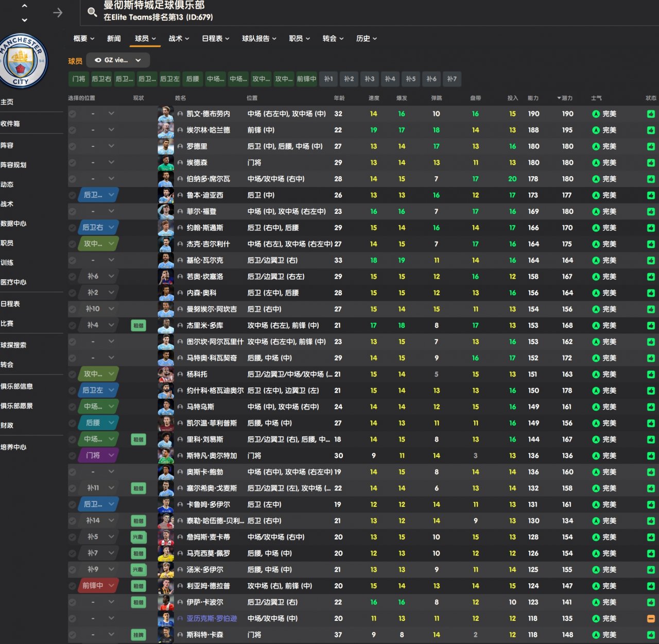659x644 pixels.
Task: Click the green status icon for 凯文·德布劳内
Action: (x=651, y=114)
